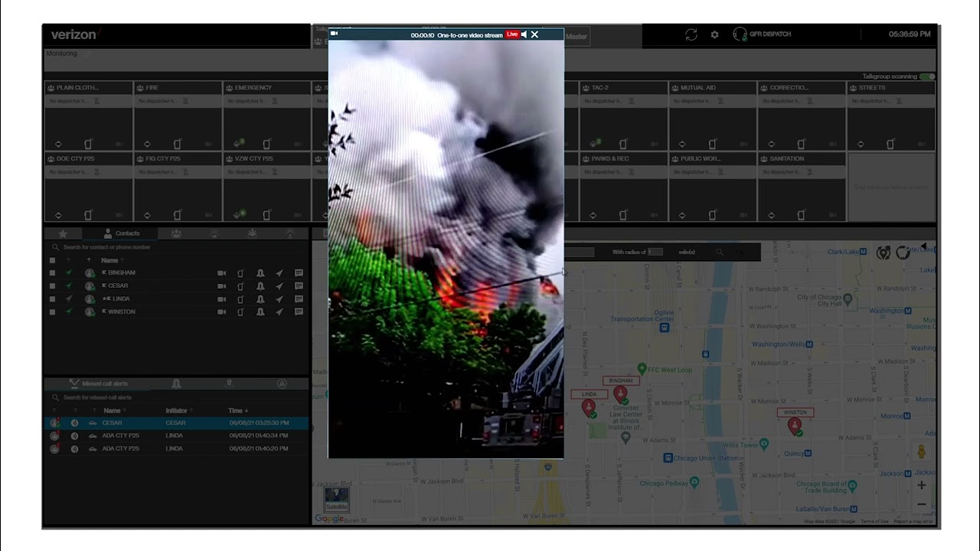Click map refresh circular arrow icon
Viewport: 980px width, 551px height.
pyautogui.click(x=903, y=253)
